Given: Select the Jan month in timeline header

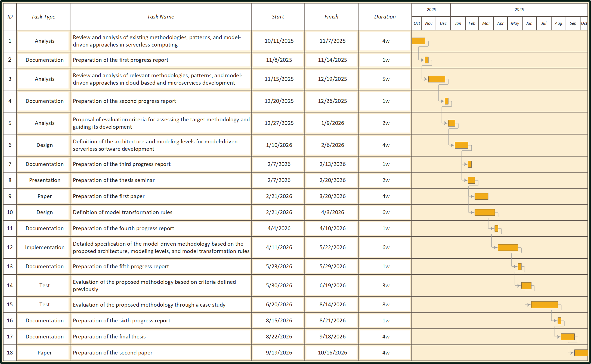Looking at the screenshot, I should (458, 23).
